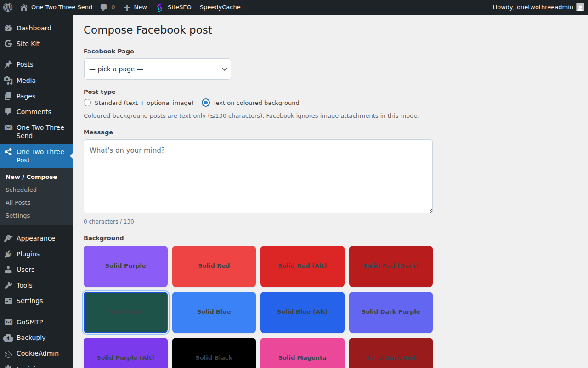The height and width of the screenshot is (368, 588).
Task: Open Appearance via the paintbrush icon
Action: click(x=8, y=238)
